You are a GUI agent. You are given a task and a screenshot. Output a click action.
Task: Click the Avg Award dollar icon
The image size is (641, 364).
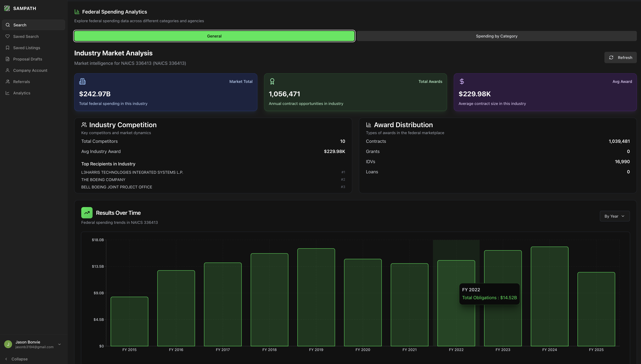[x=462, y=82]
